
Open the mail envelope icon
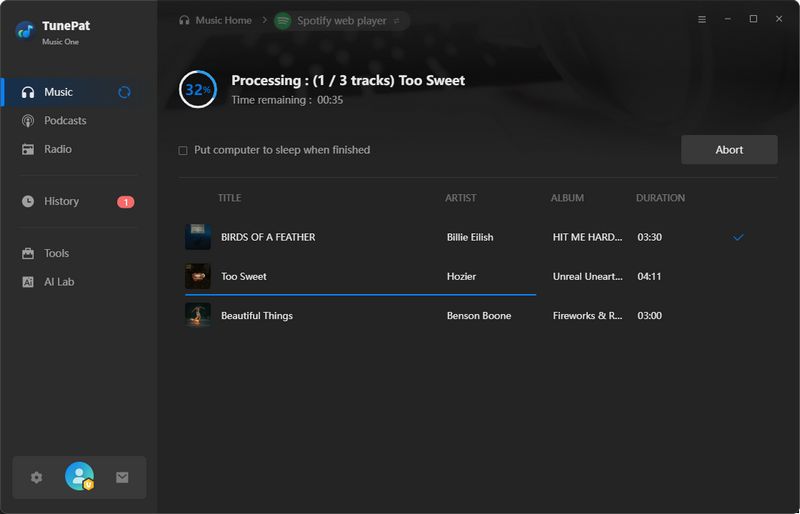(x=122, y=478)
